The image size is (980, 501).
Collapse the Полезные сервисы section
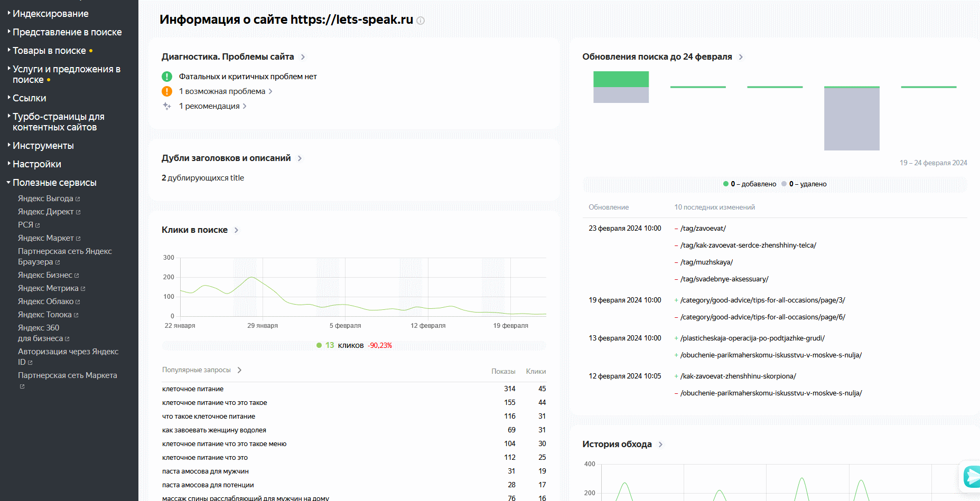coord(54,183)
